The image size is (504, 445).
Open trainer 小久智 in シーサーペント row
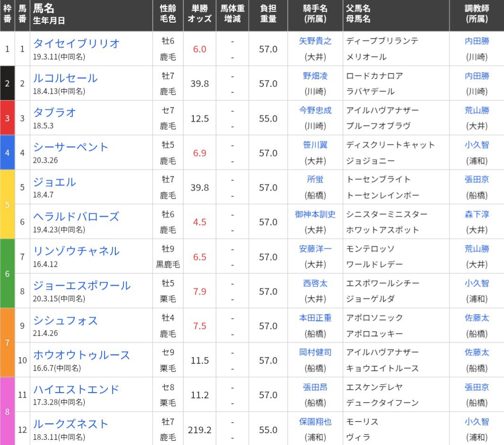(477, 145)
